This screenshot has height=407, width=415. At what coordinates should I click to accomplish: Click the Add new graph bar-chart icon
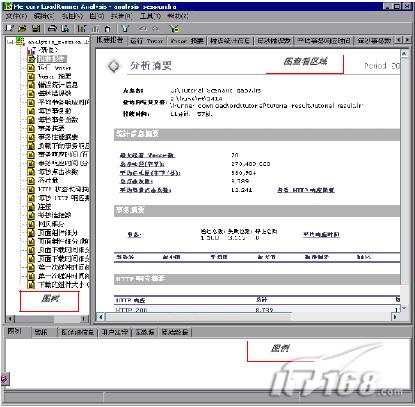[81, 28]
